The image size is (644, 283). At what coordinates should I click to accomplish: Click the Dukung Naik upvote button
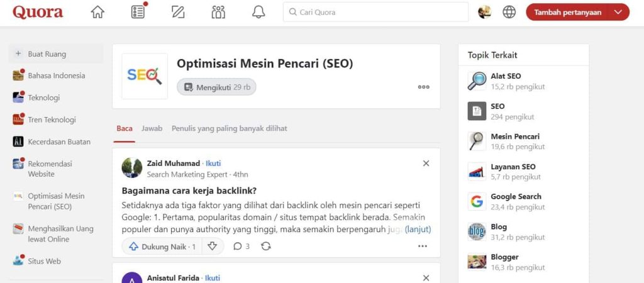pos(162,247)
